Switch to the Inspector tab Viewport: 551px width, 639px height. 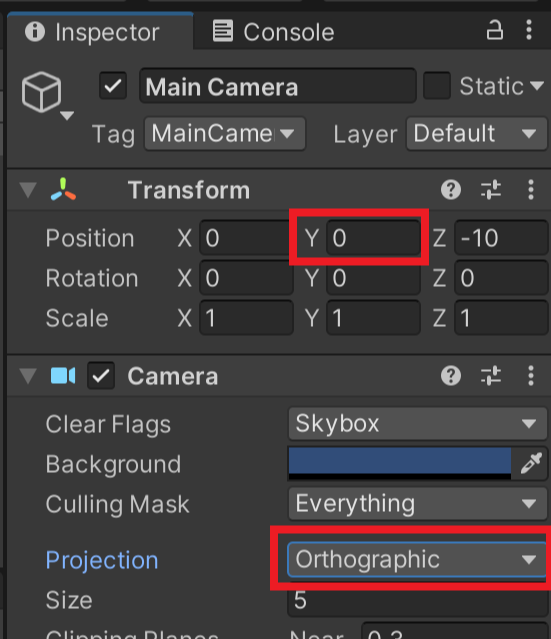click(100, 31)
